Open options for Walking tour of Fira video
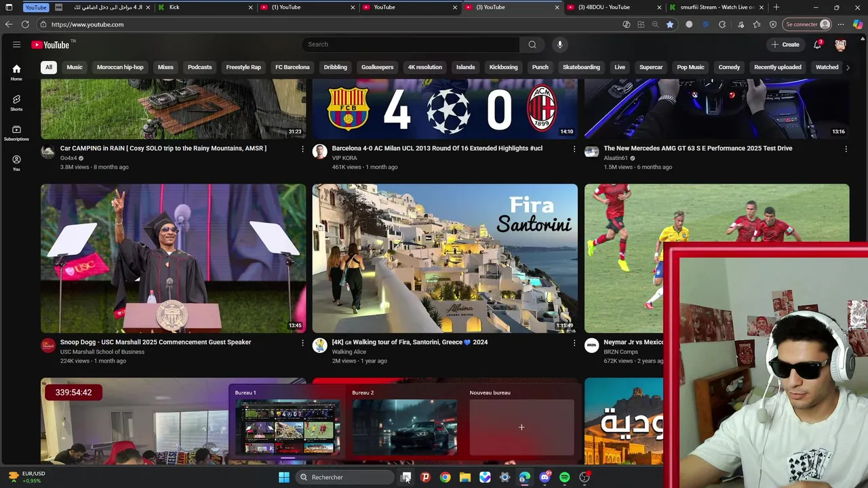The width and height of the screenshot is (868, 488). point(574,342)
